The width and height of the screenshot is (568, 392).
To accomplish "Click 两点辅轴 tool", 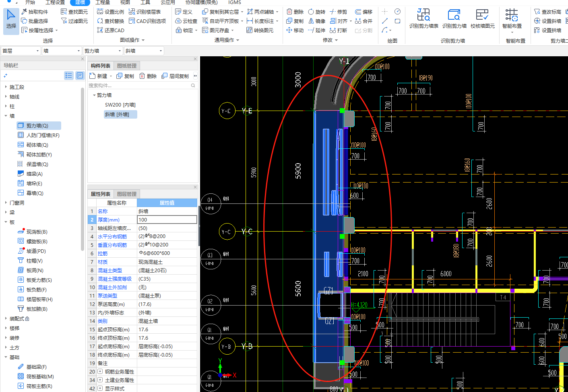I will [261, 12].
